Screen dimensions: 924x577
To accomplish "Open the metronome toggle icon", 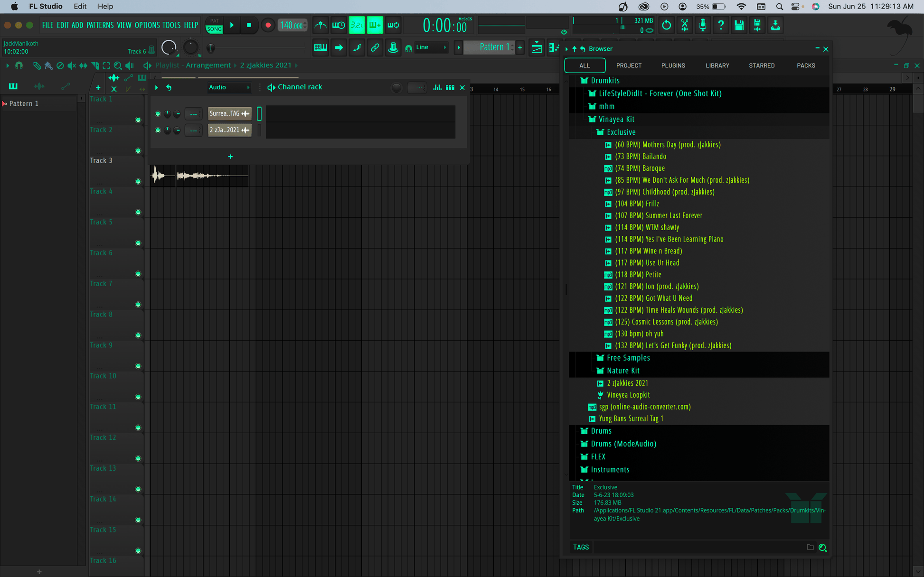I will point(321,25).
